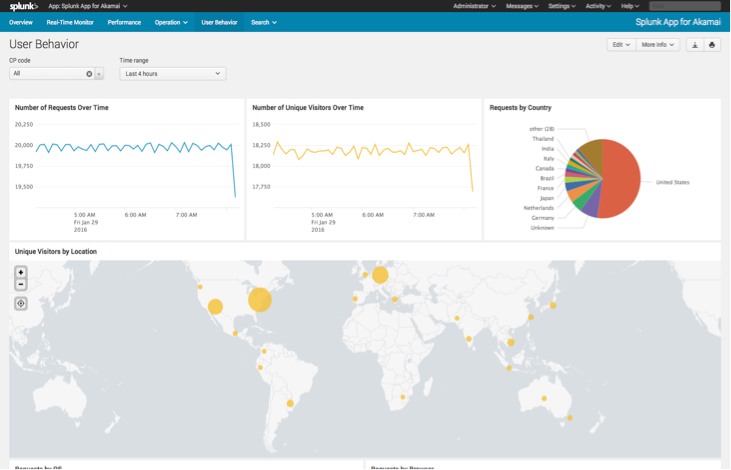731x470 pixels.
Task: Click the South Africa map bubble
Action: click(x=403, y=397)
